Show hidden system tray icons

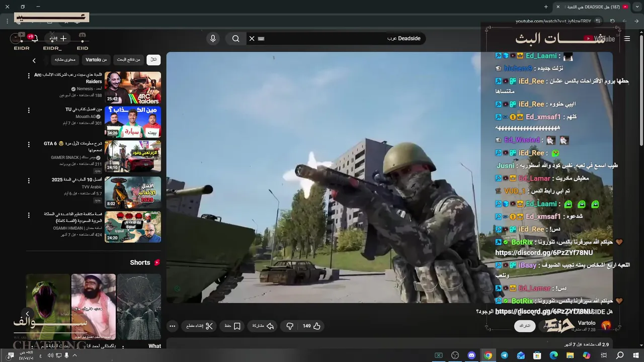point(74,355)
